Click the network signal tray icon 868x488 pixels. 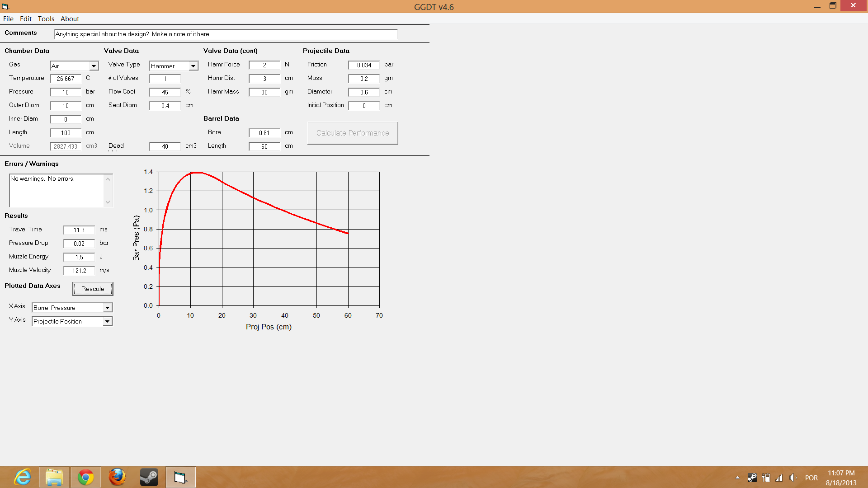pyautogui.click(x=779, y=478)
